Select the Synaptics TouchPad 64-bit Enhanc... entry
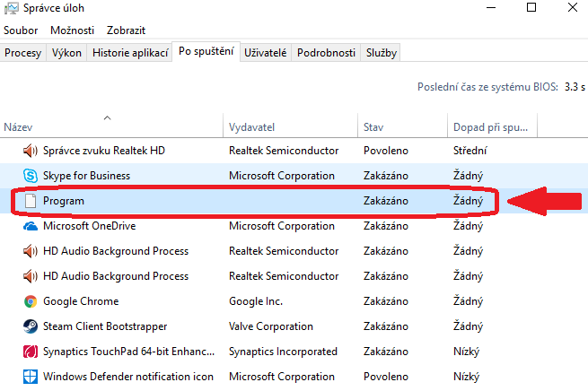588x391 pixels. [294, 352]
